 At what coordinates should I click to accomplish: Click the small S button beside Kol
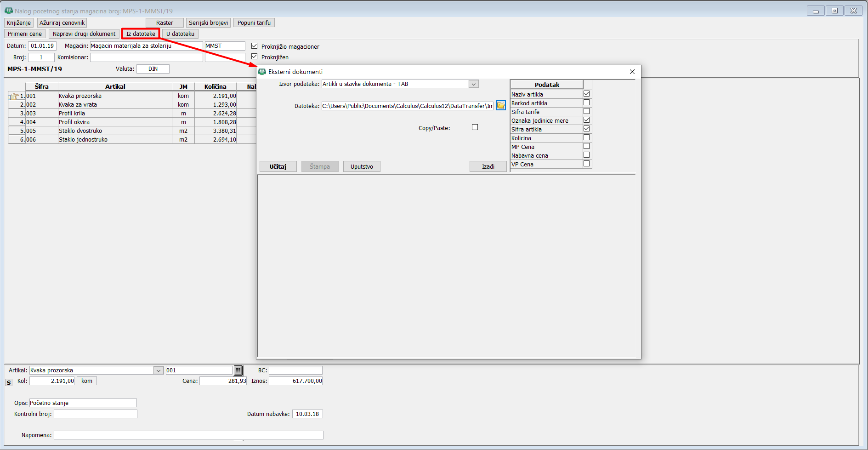(x=9, y=382)
